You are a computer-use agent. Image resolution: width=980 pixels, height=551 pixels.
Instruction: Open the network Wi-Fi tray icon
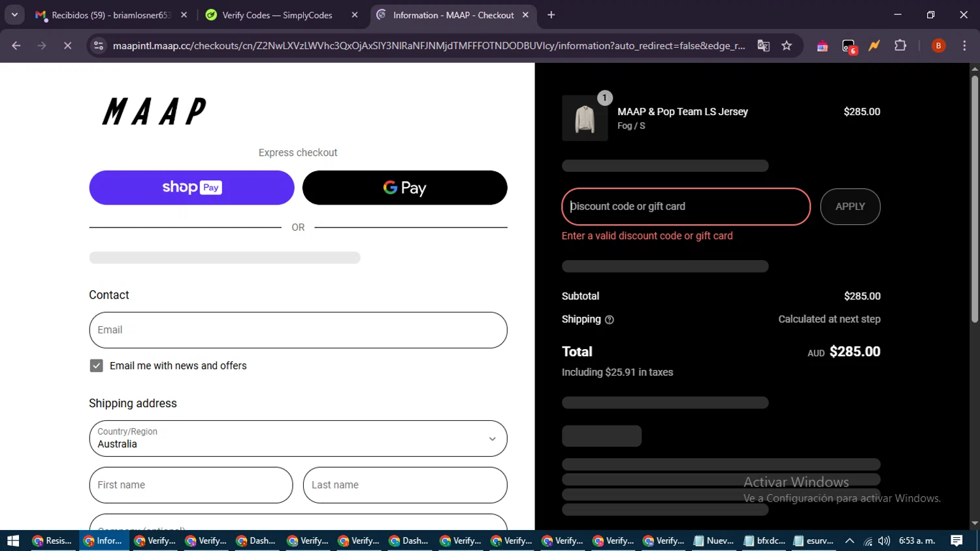(868, 541)
